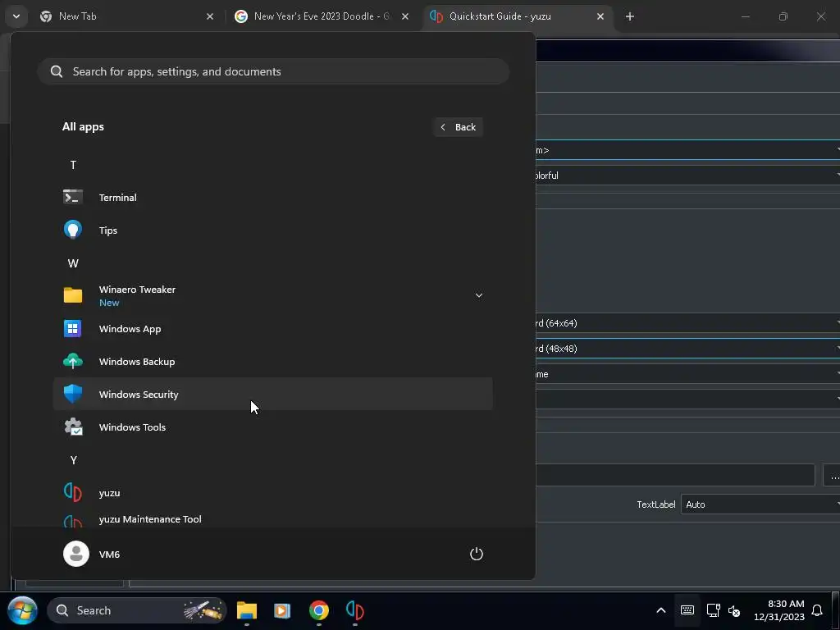The image size is (840, 630).
Task: Click the search magnifier in Start menu
Action: tap(57, 71)
